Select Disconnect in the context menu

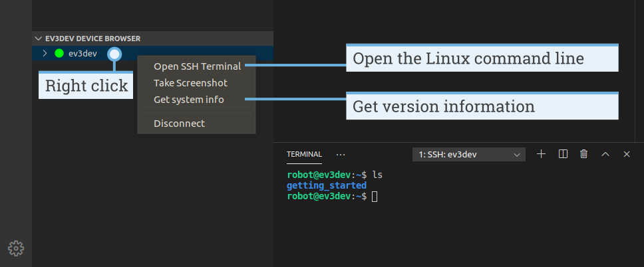point(179,124)
